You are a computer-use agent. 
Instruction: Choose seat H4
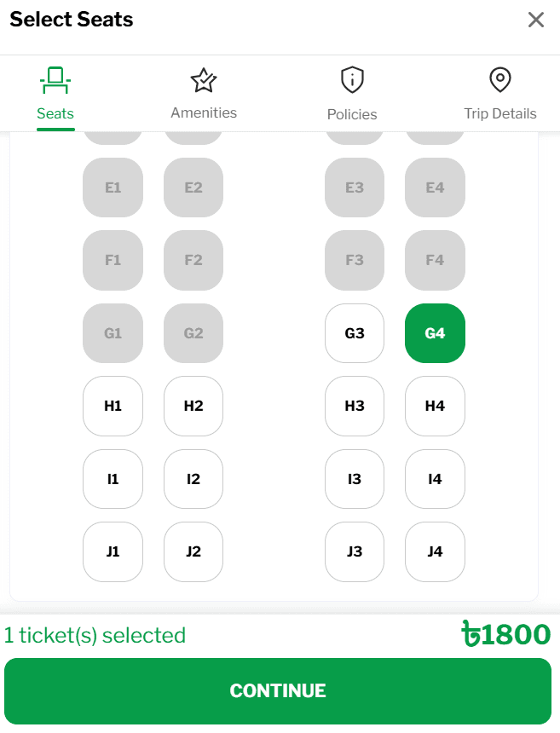435,406
